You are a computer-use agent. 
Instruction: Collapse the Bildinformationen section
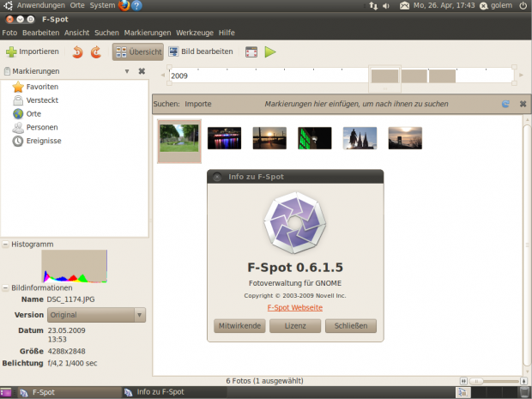pyautogui.click(x=5, y=287)
